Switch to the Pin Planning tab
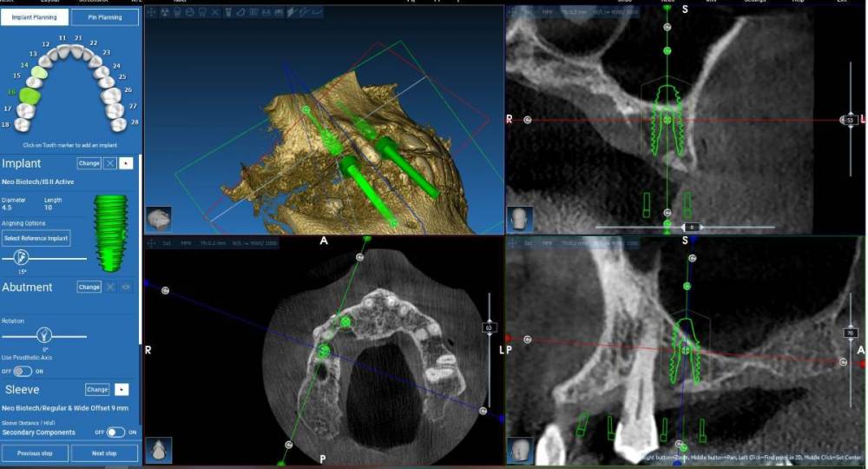The height and width of the screenshot is (469, 868). [104, 17]
